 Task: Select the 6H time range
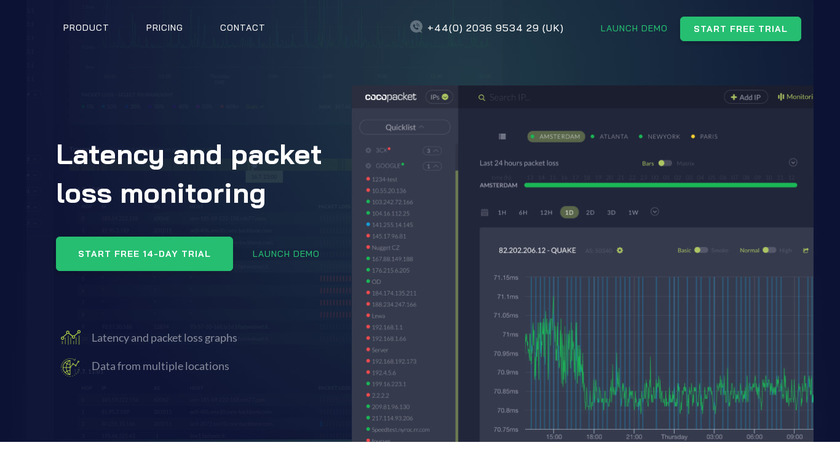click(x=523, y=213)
